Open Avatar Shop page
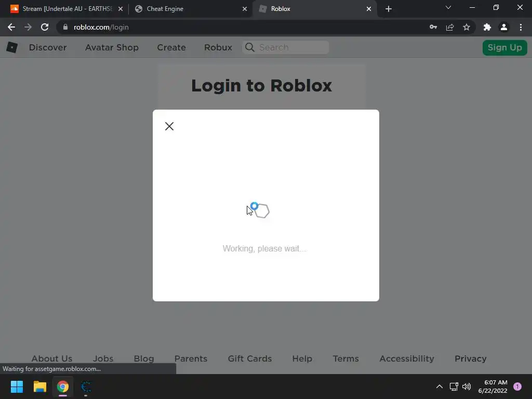The image size is (532, 399). pos(112,47)
